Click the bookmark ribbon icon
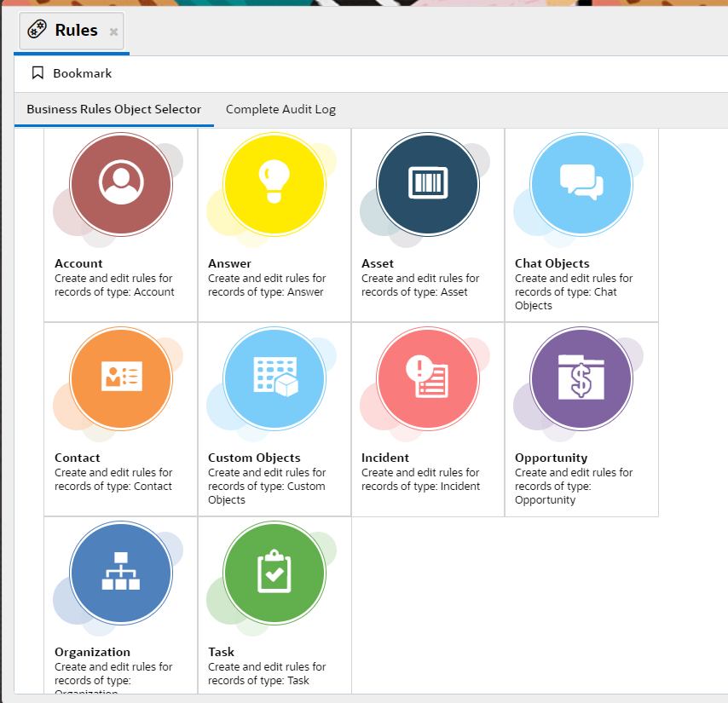The height and width of the screenshot is (703, 728). (x=38, y=73)
